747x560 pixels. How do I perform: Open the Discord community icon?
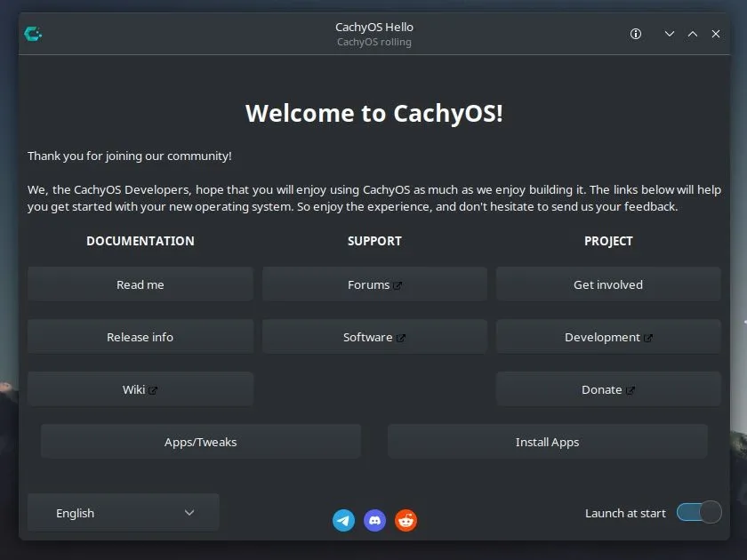(374, 520)
